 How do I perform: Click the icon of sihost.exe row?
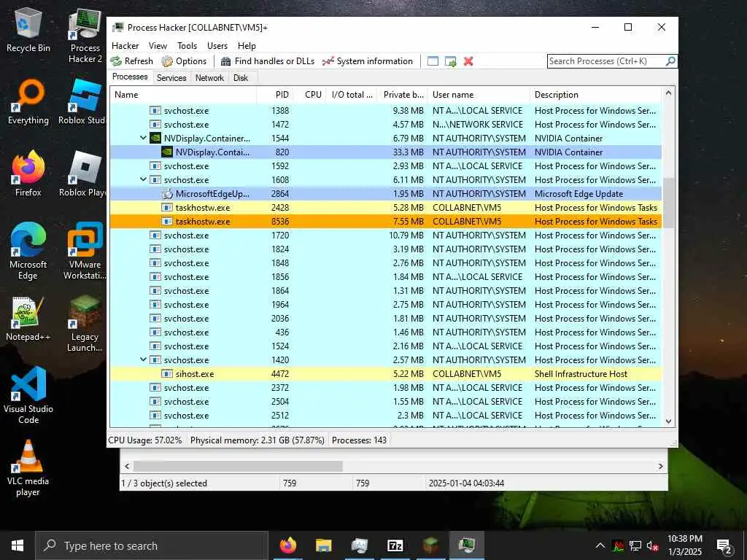coord(167,374)
